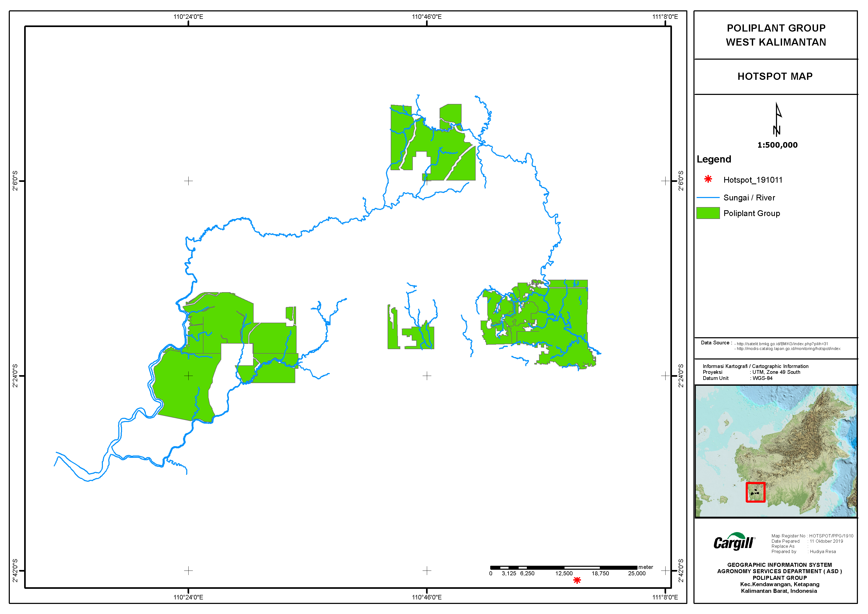
Task: Click the north arrow symbol
Action: tap(777, 119)
